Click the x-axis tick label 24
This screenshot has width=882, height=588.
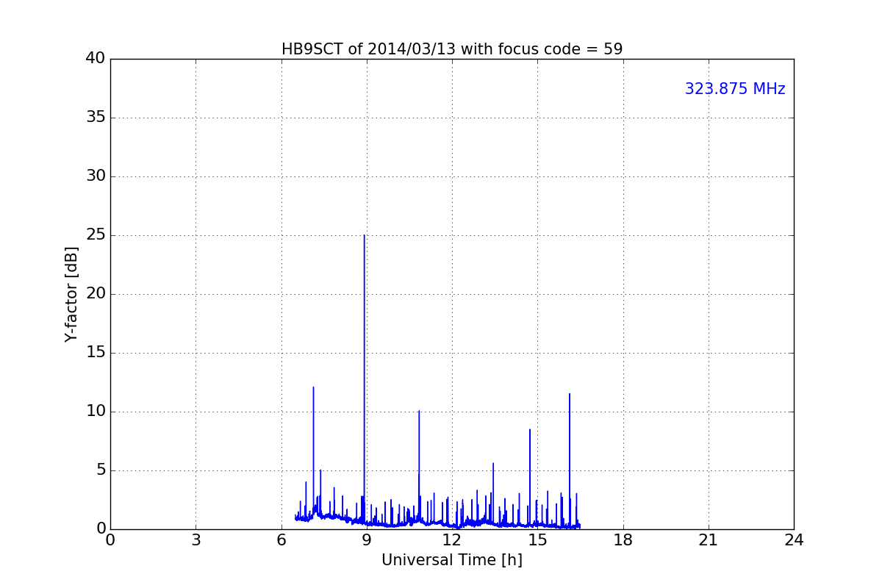[x=794, y=540]
